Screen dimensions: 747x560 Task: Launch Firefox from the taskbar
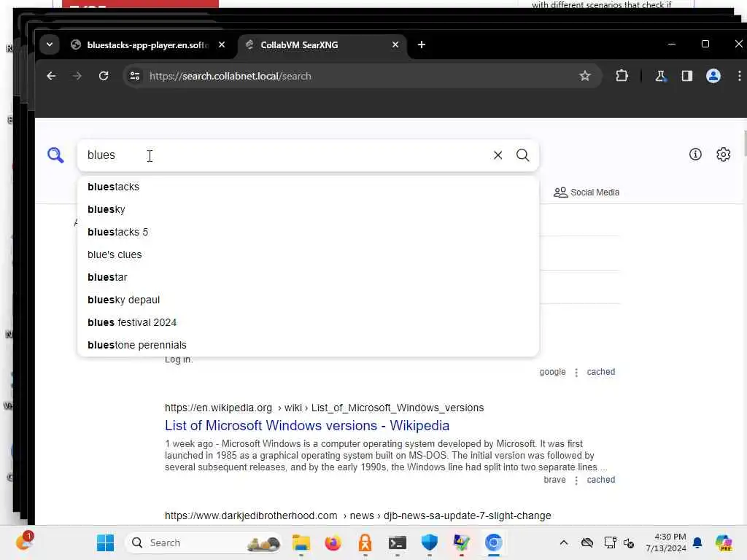333,542
